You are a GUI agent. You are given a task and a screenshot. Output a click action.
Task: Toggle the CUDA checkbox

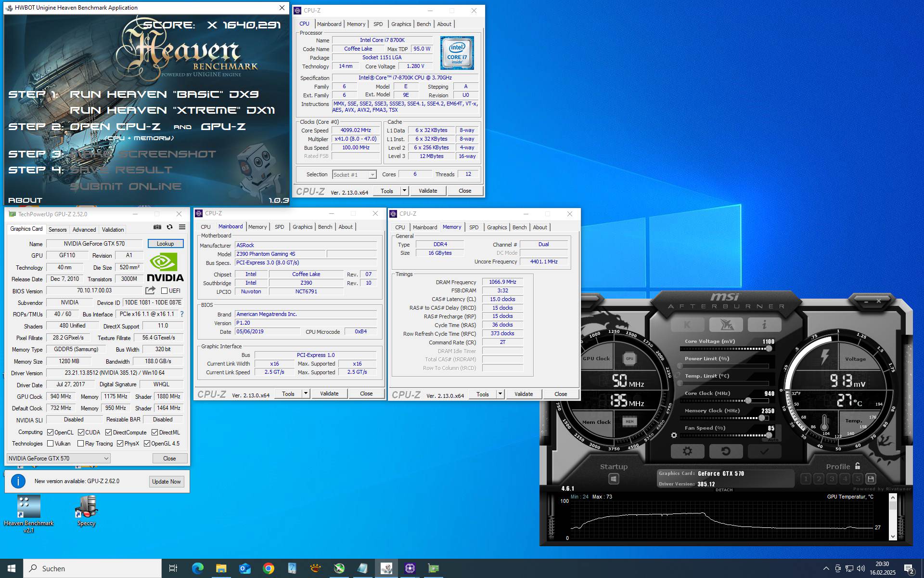pyautogui.click(x=81, y=432)
